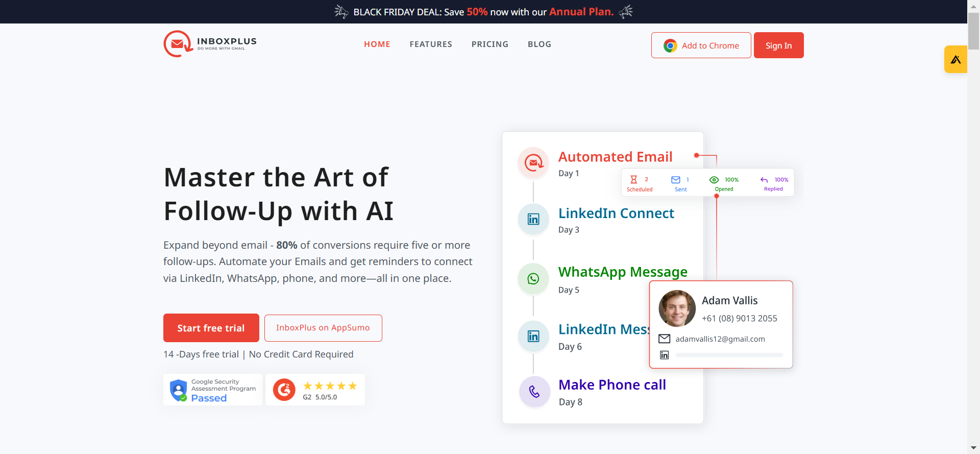Click the Google Security shield icon

click(x=178, y=390)
